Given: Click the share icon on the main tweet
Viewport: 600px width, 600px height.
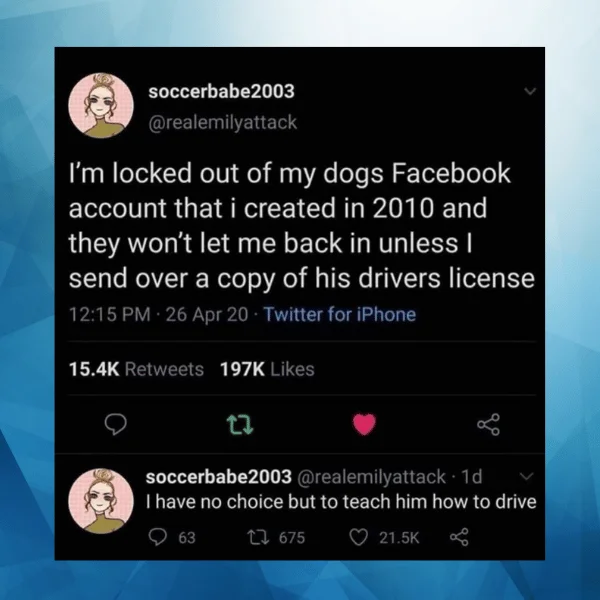Looking at the screenshot, I should click(x=488, y=424).
